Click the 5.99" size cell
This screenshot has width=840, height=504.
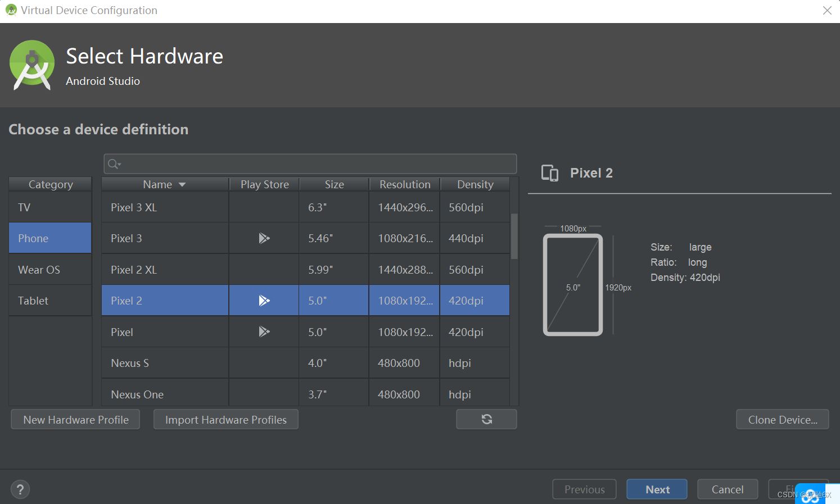(x=334, y=270)
